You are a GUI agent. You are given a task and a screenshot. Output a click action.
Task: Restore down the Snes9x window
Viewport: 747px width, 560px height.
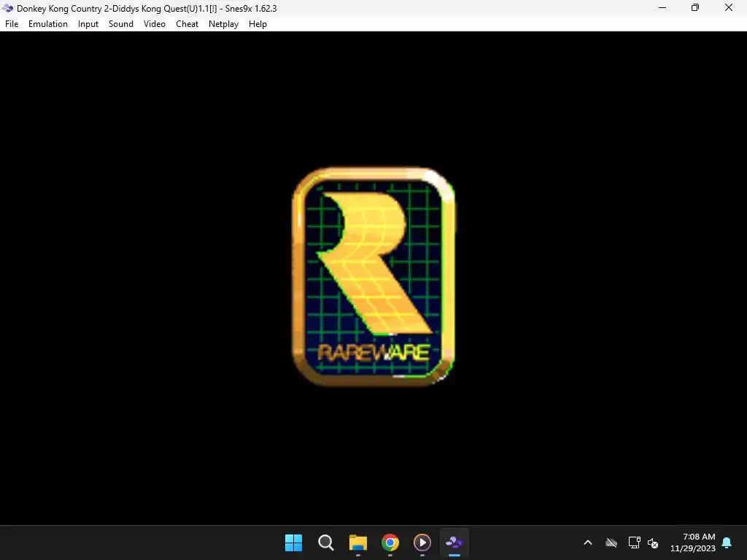click(x=695, y=7)
